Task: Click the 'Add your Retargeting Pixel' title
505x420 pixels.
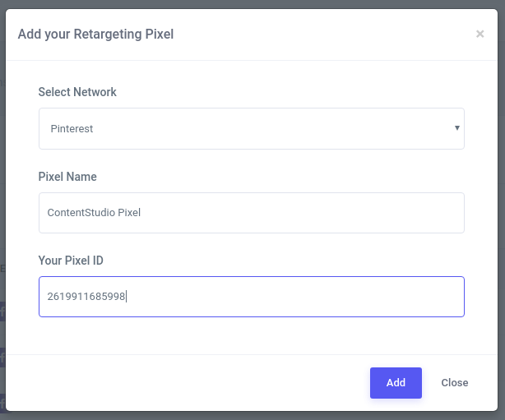Action: pos(95,35)
